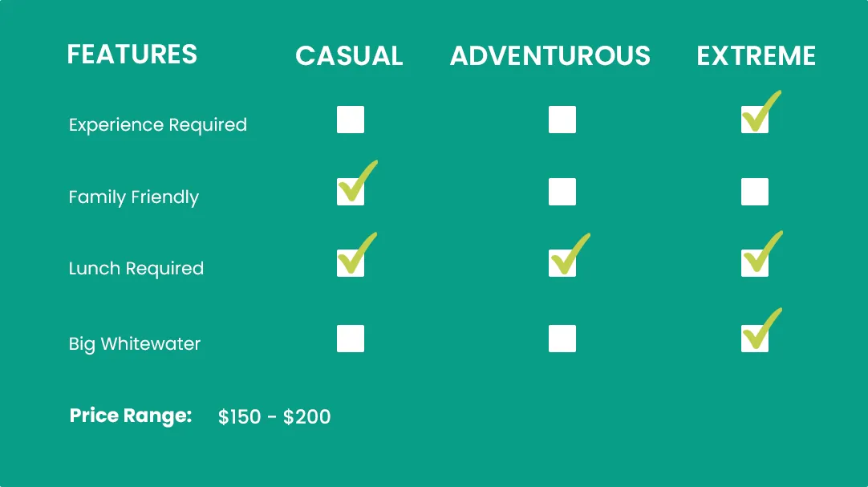
Task: Uncheck Lunch Required for Extreme
Action: (x=754, y=263)
